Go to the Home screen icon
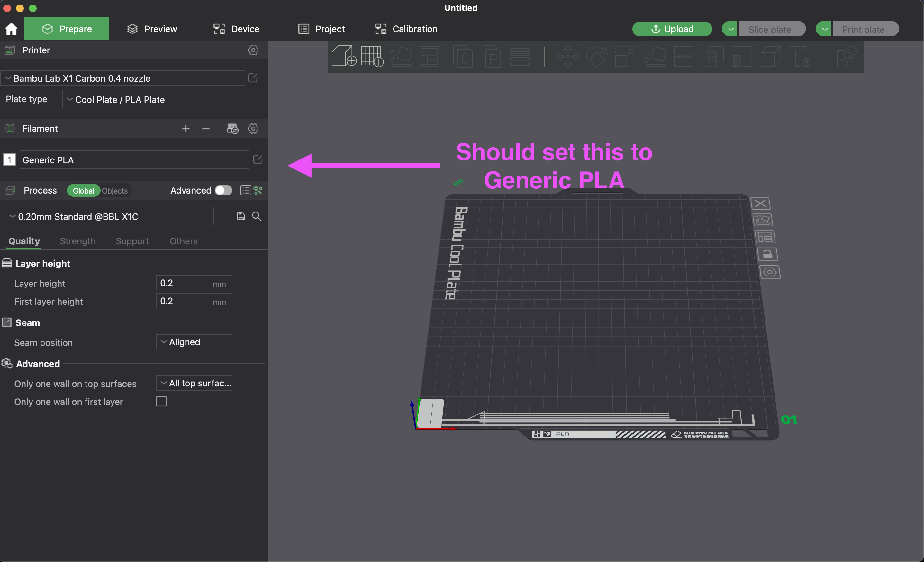 coord(11,29)
